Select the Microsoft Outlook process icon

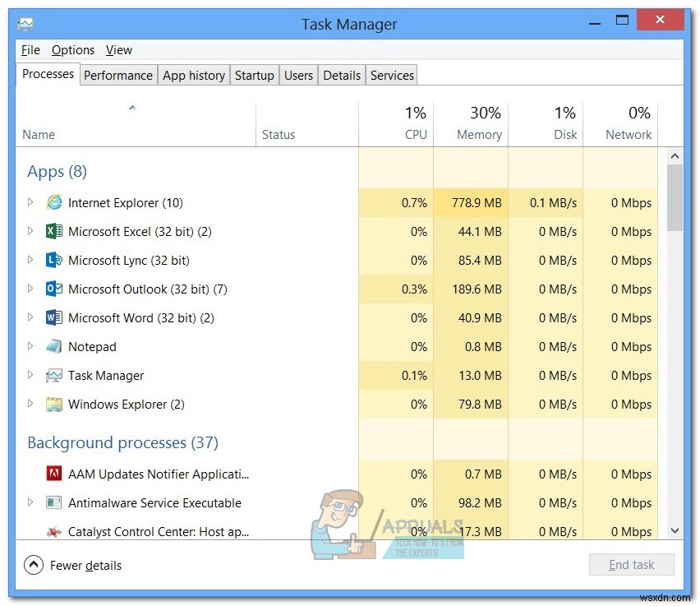[53, 289]
